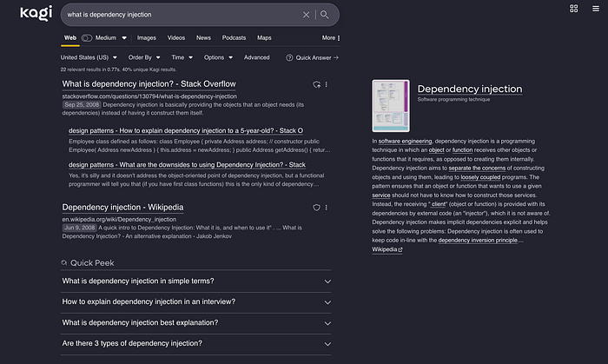Click the 'Sep 25, 2008' date tag
The image size is (608, 364).
[82, 104]
